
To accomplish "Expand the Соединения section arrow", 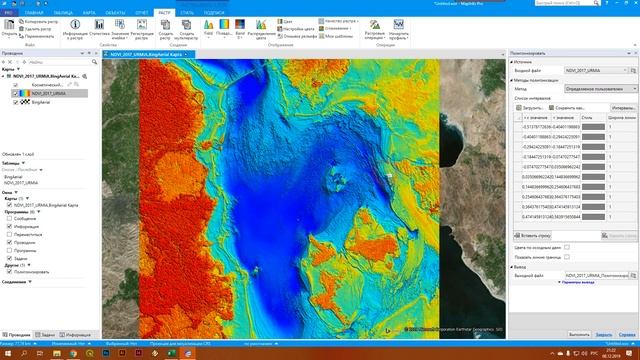I will pyautogui.click(x=30, y=282).
